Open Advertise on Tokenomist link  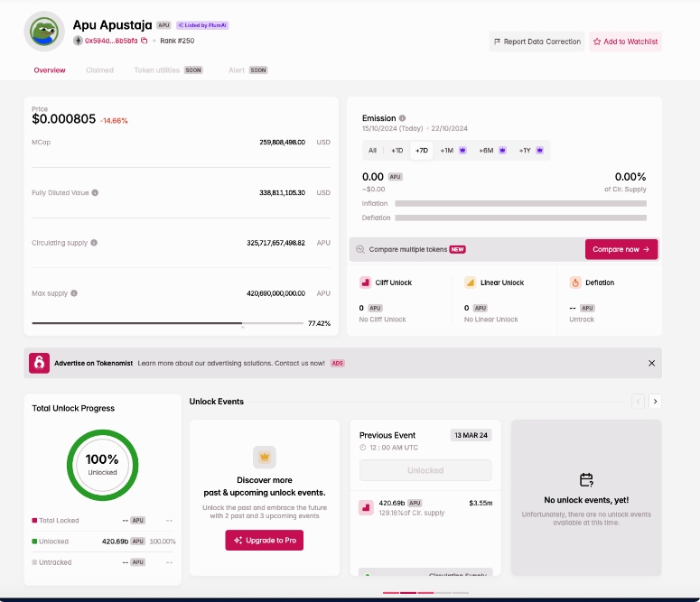pos(93,363)
